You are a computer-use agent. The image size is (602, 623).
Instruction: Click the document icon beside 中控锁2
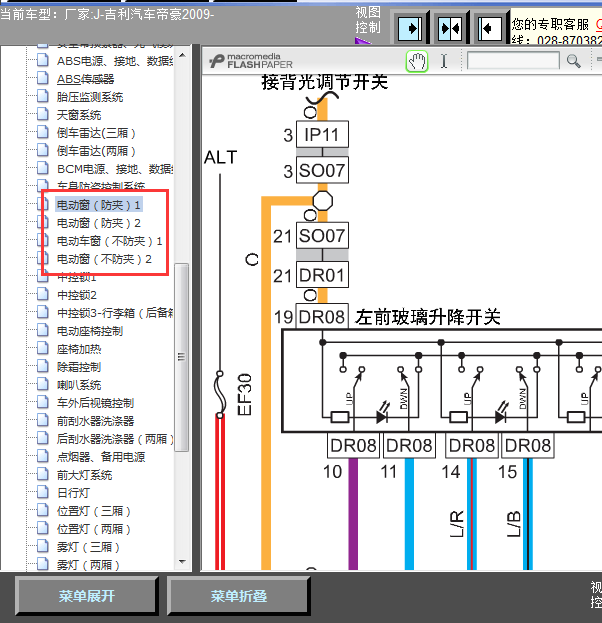coord(43,294)
